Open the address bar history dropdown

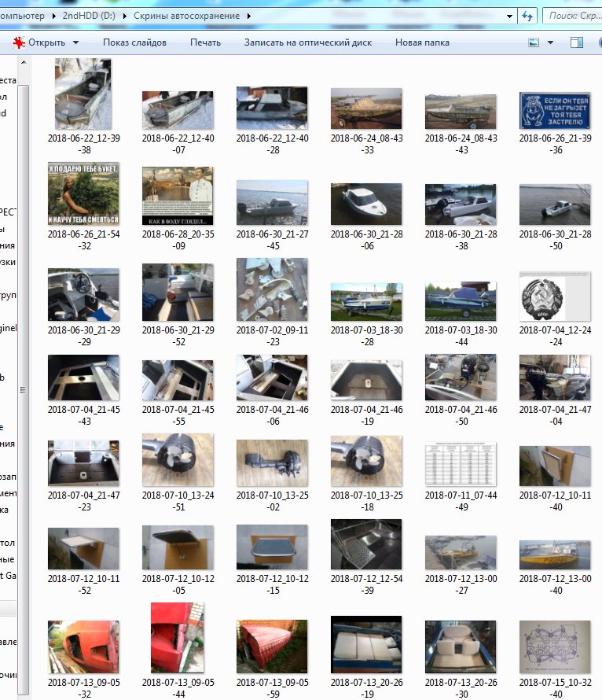click(509, 16)
